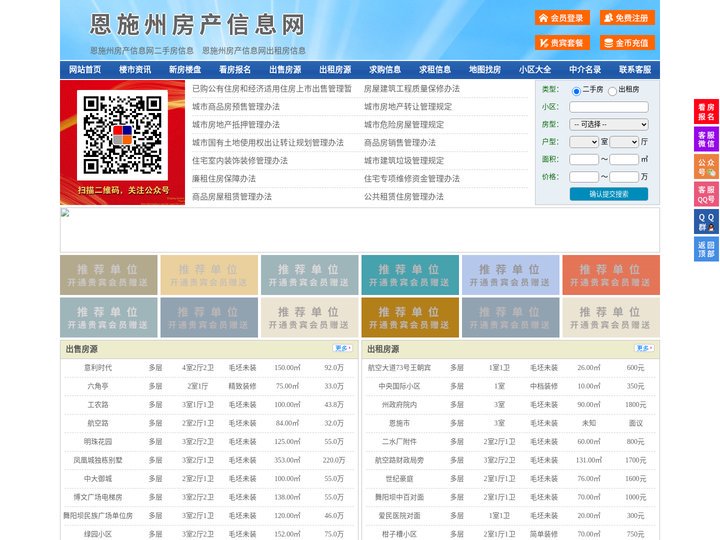Click the broken banner image icon

(x=65, y=213)
